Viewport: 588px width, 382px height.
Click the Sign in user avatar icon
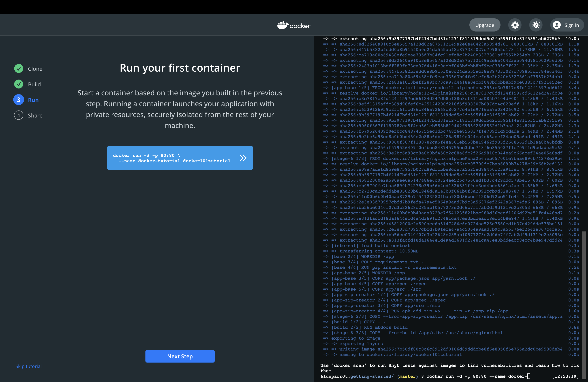point(557,25)
